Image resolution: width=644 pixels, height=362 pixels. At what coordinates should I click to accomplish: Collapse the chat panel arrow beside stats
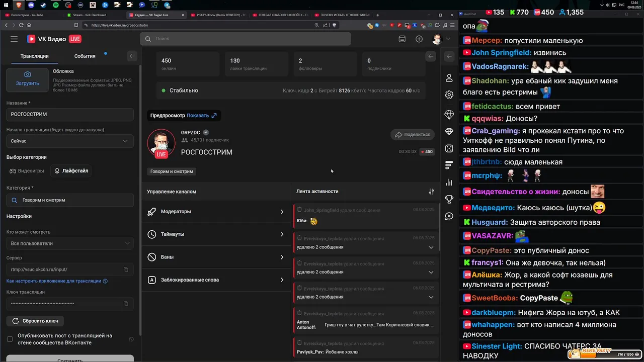pyautogui.click(x=430, y=56)
